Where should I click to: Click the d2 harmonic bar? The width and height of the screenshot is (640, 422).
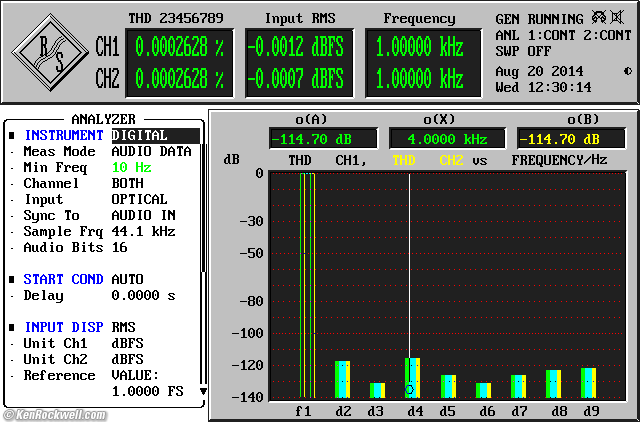click(x=342, y=379)
